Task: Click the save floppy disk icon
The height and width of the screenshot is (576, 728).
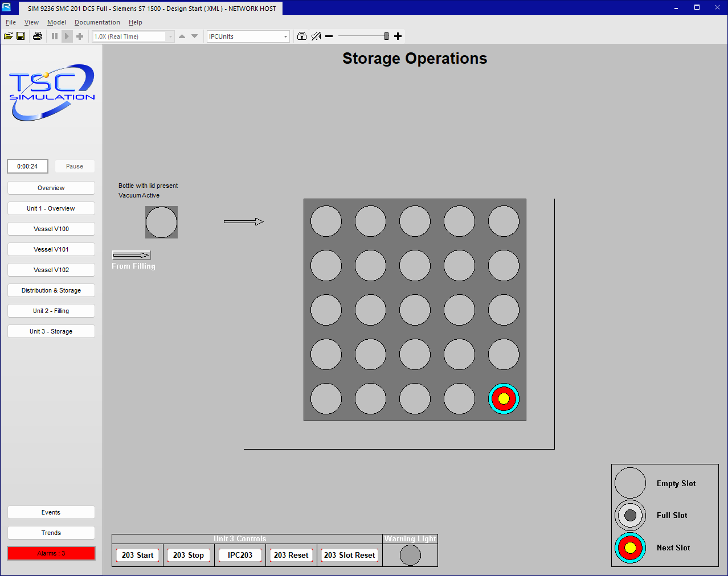Action: [21, 36]
